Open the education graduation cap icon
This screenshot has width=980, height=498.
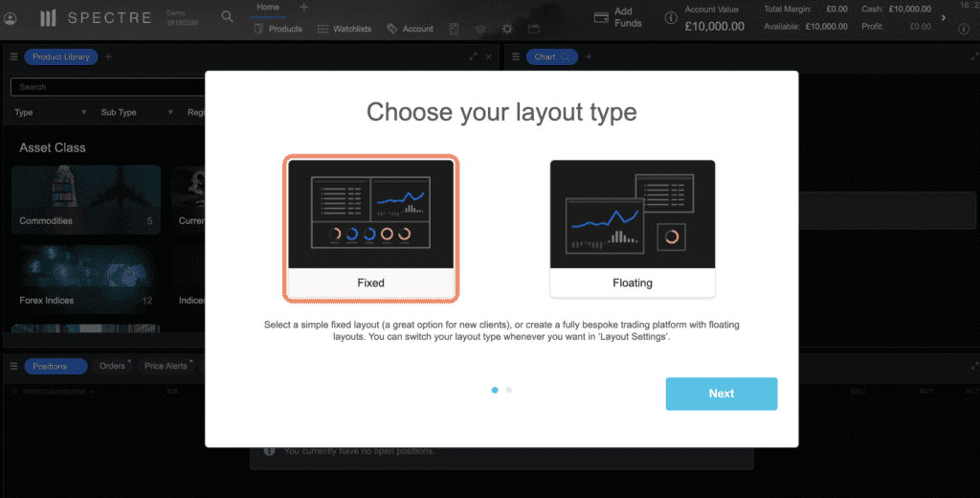[480, 29]
